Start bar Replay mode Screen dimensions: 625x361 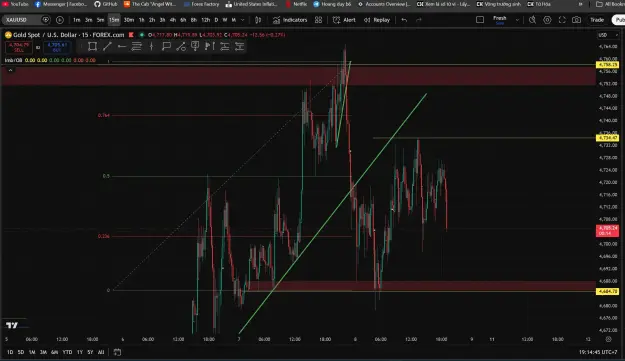point(377,20)
